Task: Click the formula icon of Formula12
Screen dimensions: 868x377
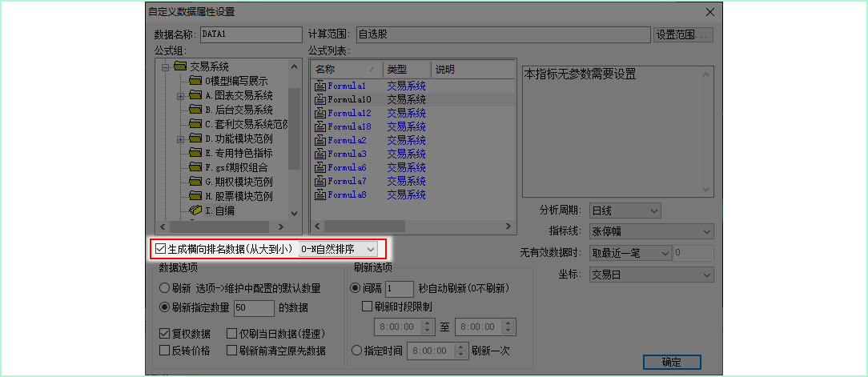Action: click(x=320, y=113)
